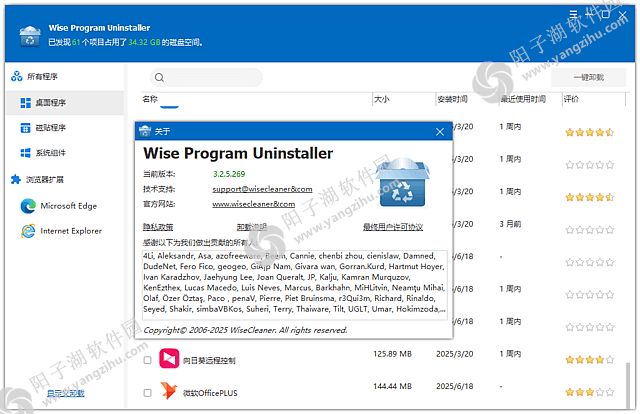Sort by 最近使用时间 column header

523,99
